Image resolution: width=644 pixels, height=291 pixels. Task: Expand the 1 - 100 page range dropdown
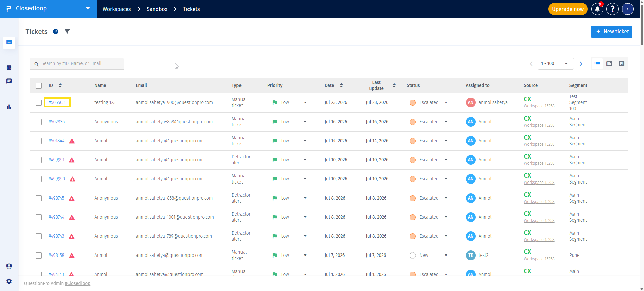(555, 64)
